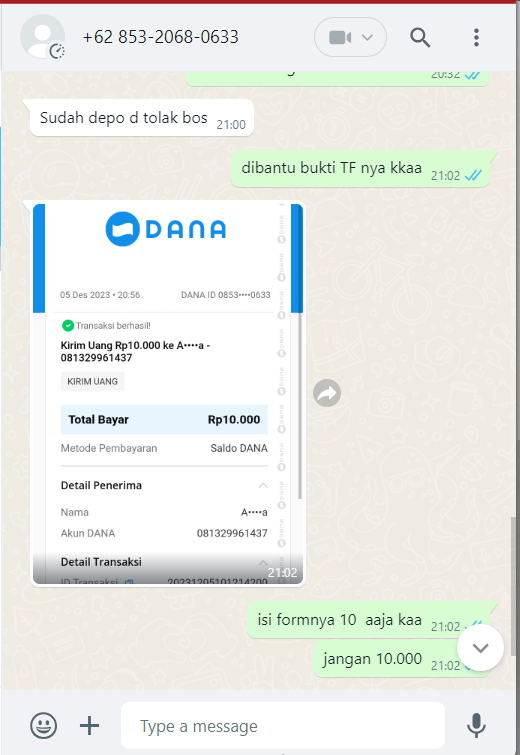Select the message dibantu bukti TF nya kkaa
The image size is (520, 755).
coord(360,168)
